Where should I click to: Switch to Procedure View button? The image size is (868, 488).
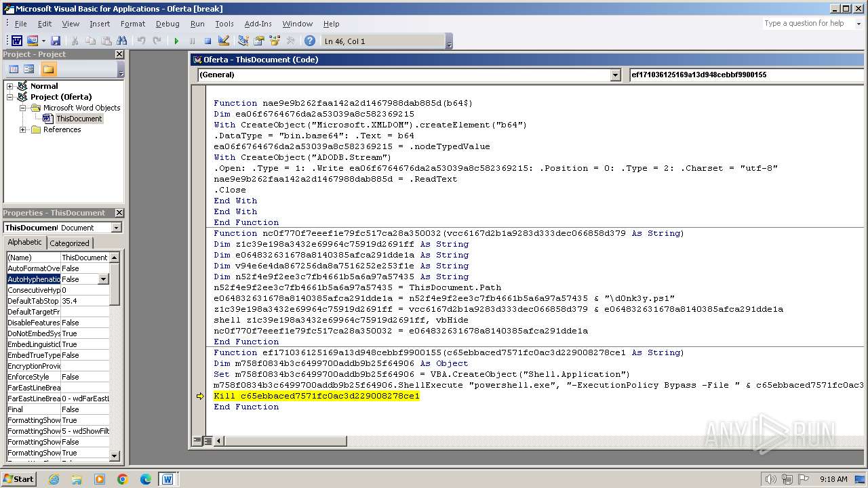(x=197, y=441)
